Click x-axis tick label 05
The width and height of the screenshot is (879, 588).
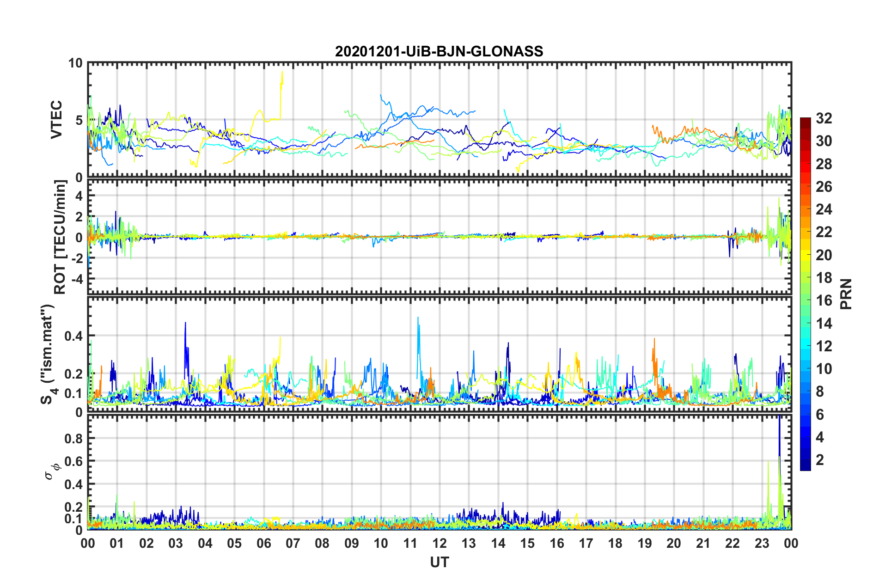click(x=234, y=543)
